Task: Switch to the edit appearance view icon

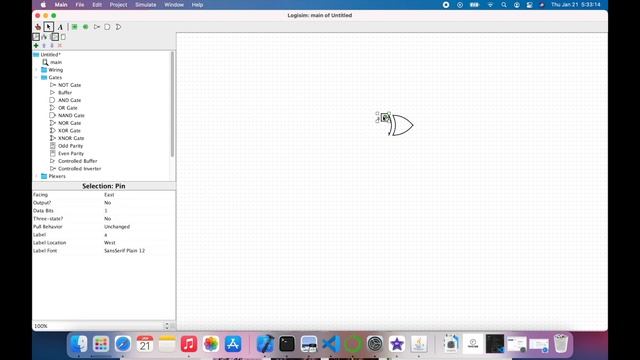Action: point(63,37)
